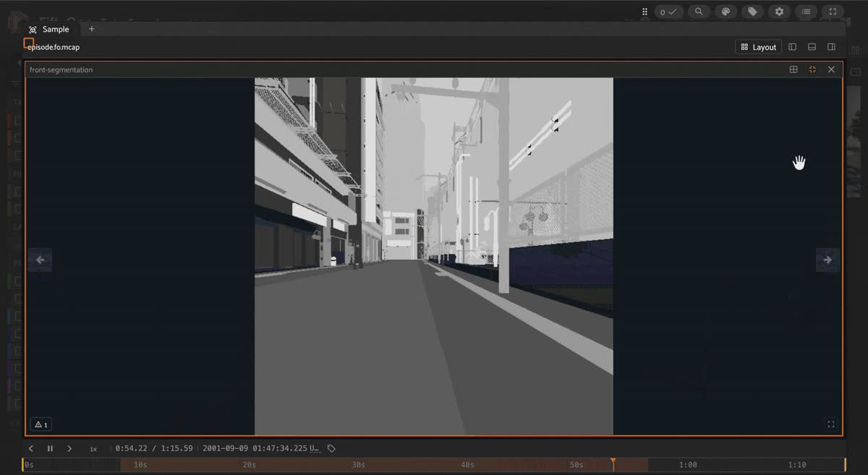Change the 1x playback speed
Screen dimensions: 868x475
click(x=93, y=449)
